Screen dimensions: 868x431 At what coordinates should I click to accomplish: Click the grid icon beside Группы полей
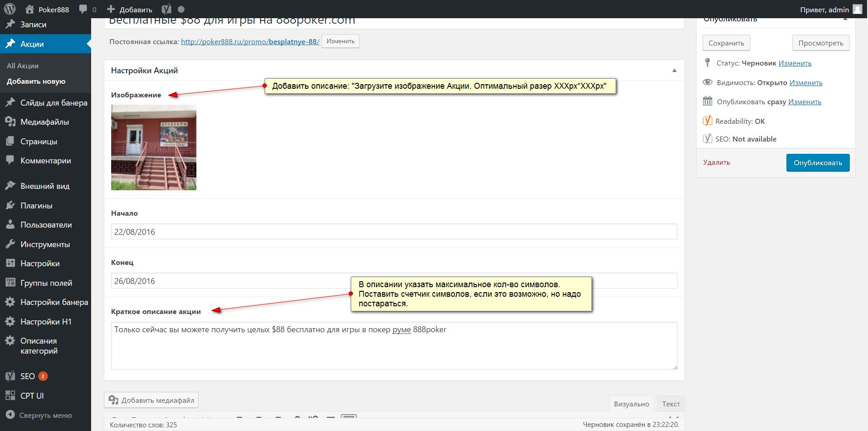coord(10,283)
